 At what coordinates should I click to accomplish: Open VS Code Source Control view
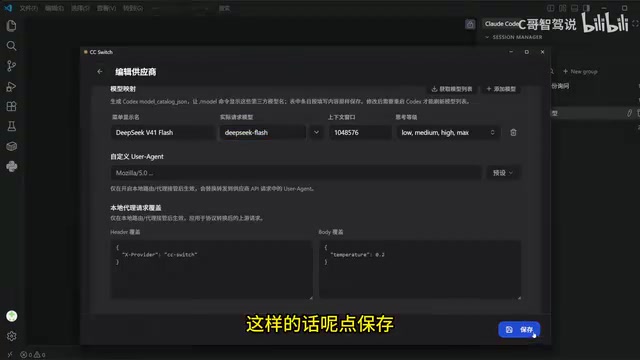(11, 66)
